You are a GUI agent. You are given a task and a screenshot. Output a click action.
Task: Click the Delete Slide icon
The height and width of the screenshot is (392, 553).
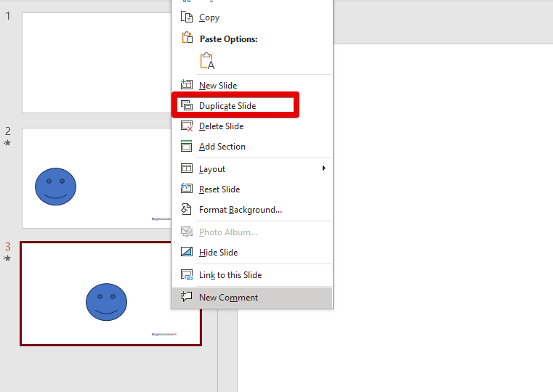pos(186,126)
